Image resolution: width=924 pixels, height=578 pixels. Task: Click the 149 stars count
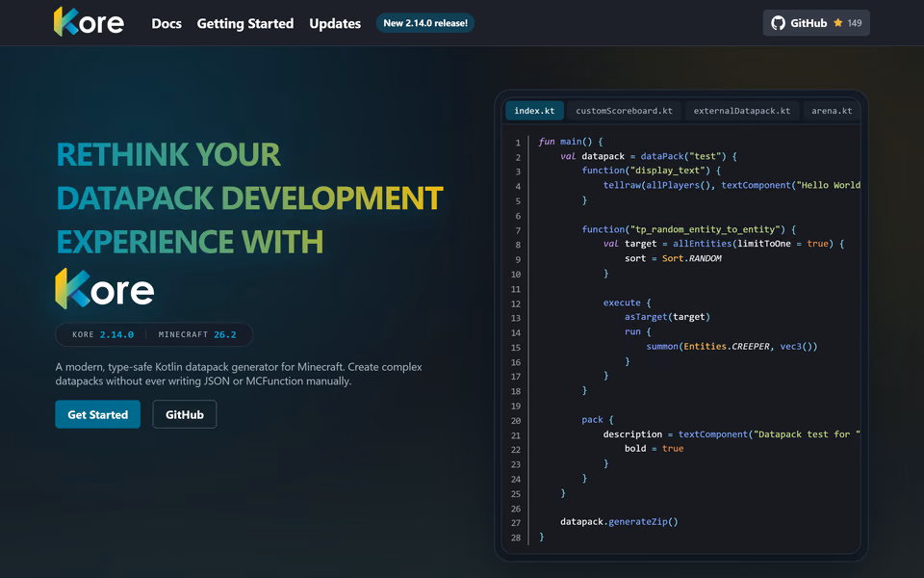point(855,23)
